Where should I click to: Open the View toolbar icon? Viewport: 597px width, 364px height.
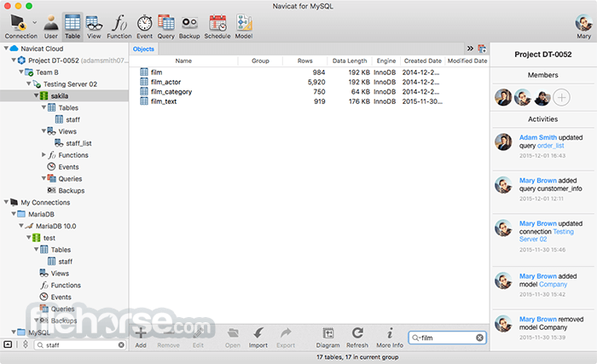[x=94, y=26]
